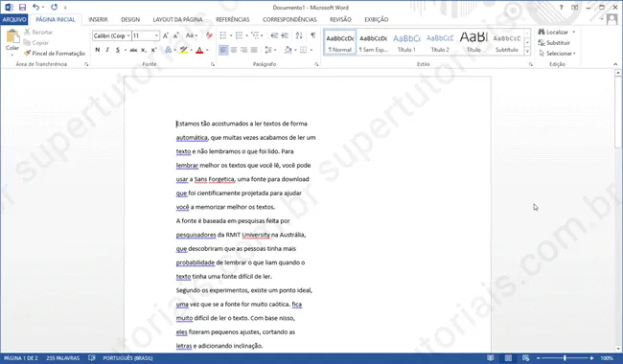The image size is (623, 364).
Task: Click the superscript x² icon
Action: tap(153, 50)
